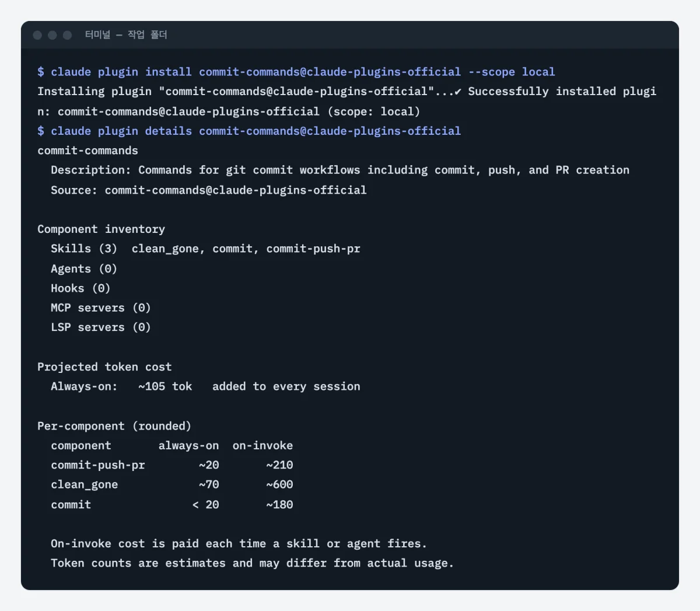
Task: Click the 'on-invoke' column header
Action: [262, 446]
